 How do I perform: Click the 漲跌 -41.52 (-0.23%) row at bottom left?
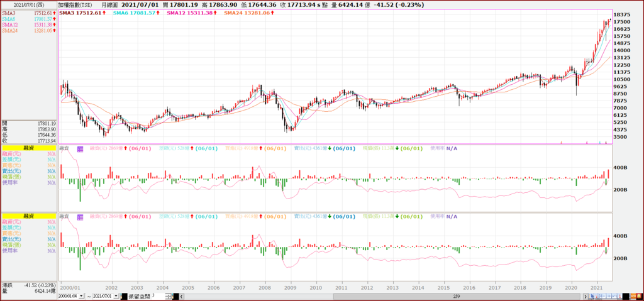click(29, 285)
